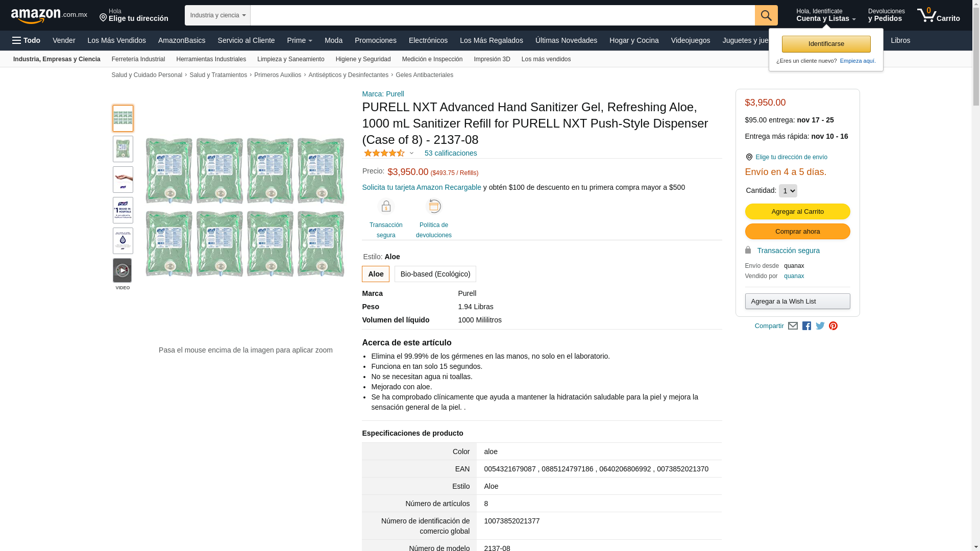The height and width of the screenshot is (551, 980).
Task: Open the Promociones nav item
Action: pos(376,40)
